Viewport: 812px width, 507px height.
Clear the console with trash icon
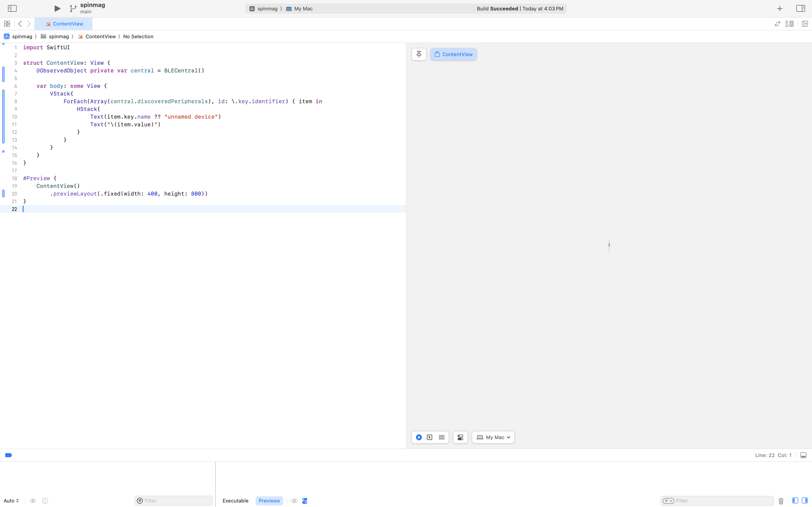781,501
